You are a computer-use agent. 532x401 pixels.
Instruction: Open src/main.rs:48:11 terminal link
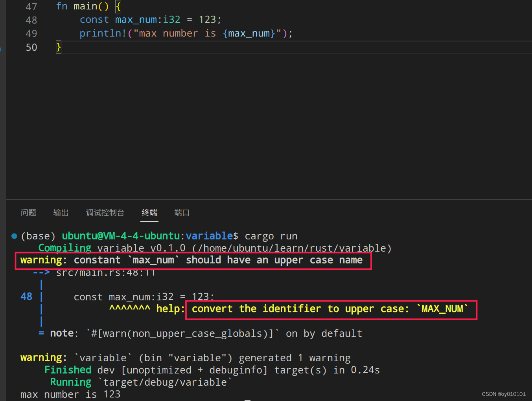(106, 272)
